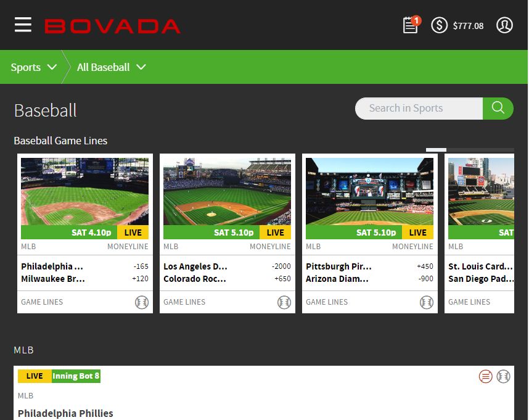Click the Philadelphia Phillies team name
The height and width of the screenshot is (420, 529).
tap(65, 413)
